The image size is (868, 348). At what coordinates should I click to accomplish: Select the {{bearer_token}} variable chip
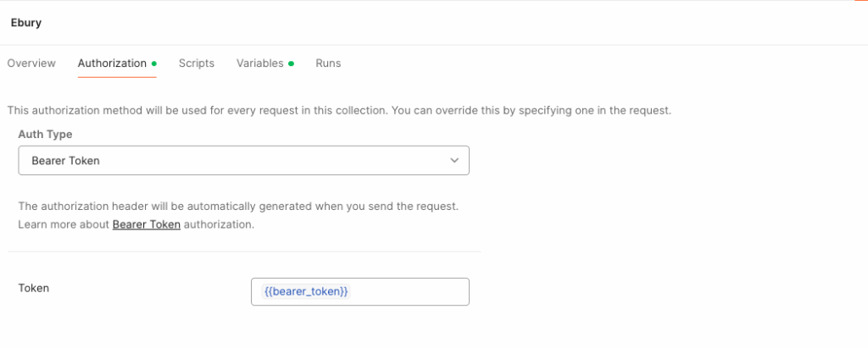click(306, 291)
